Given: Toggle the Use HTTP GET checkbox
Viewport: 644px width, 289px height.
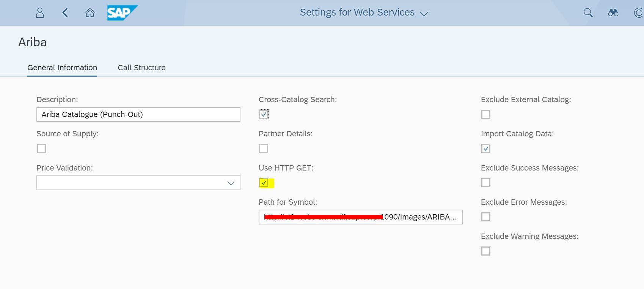Looking at the screenshot, I should (264, 183).
